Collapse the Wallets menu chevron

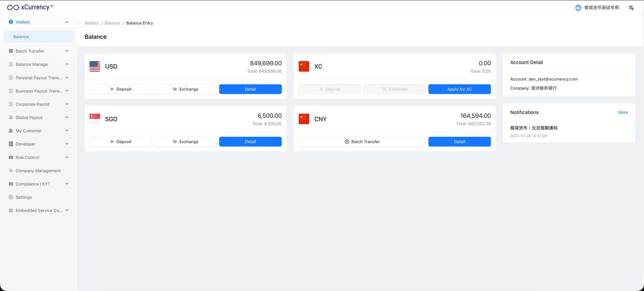[67, 22]
